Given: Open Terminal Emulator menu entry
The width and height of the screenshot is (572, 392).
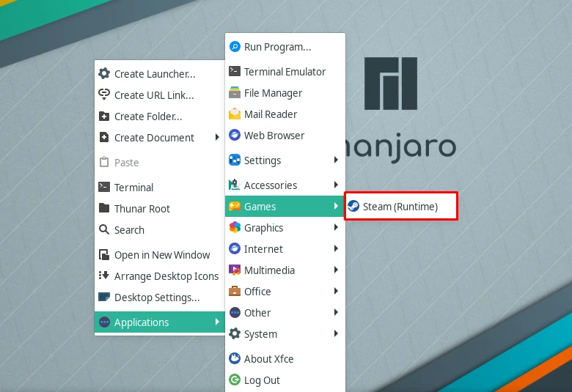Looking at the screenshot, I should 285,72.
